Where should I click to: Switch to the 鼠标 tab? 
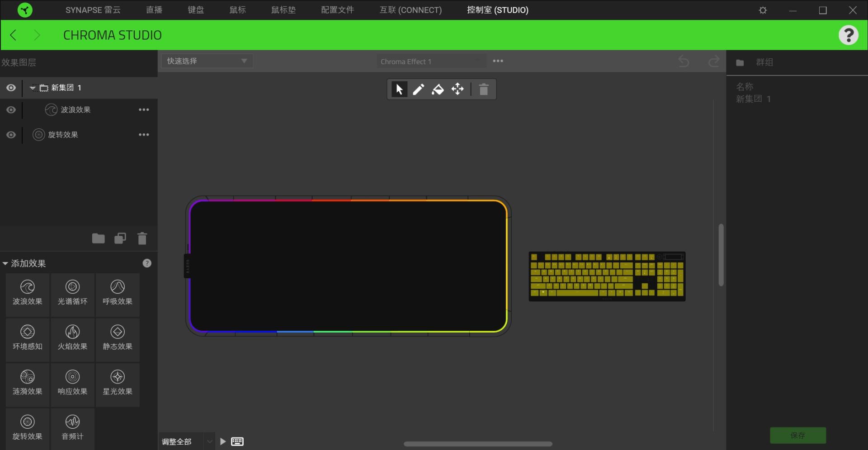pos(238,10)
